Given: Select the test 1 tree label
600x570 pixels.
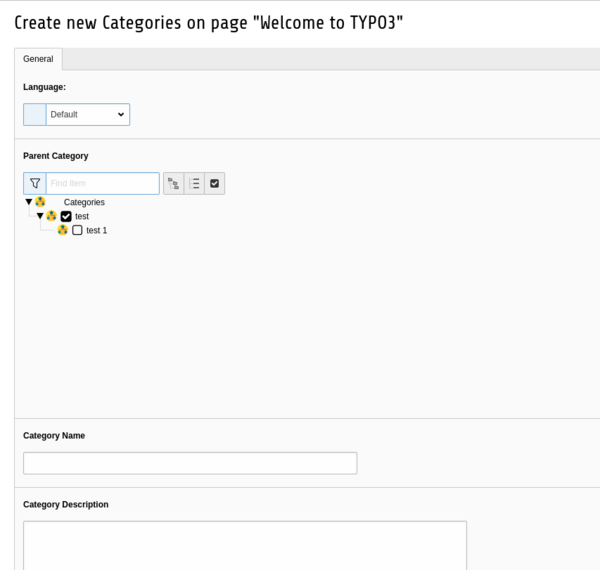Looking at the screenshot, I should 97,230.
